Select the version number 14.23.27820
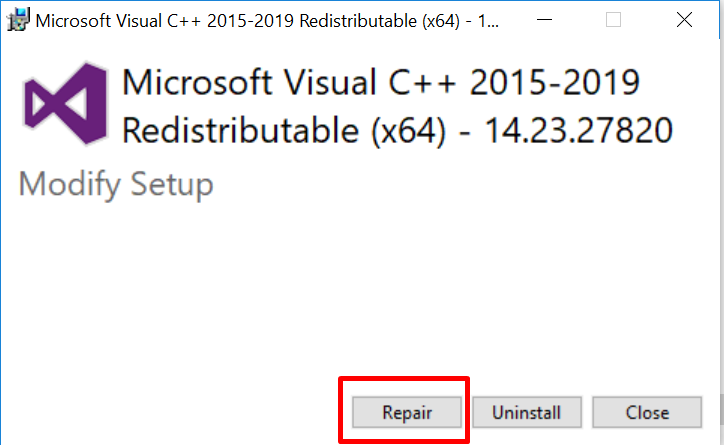 pyautogui.click(x=579, y=131)
